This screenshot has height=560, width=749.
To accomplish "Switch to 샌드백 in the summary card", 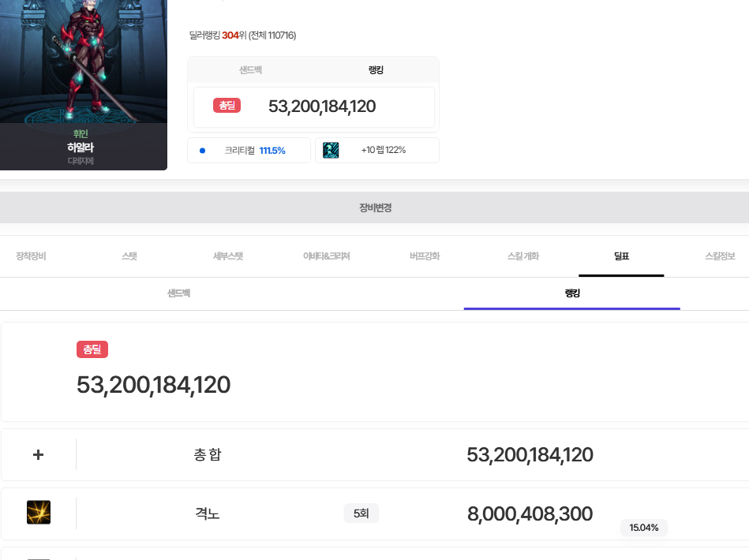I will tap(251, 70).
